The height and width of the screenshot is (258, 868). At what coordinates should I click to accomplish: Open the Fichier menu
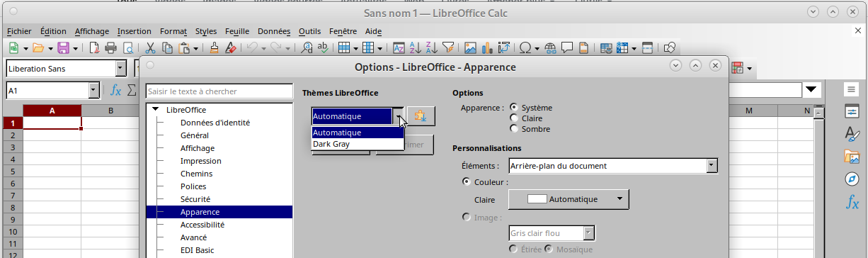19,31
